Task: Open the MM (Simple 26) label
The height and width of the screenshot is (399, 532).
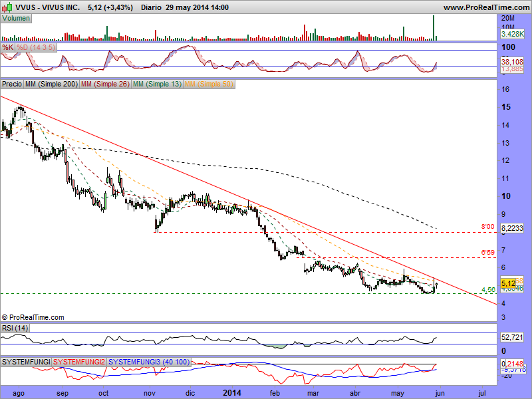Action: pyautogui.click(x=105, y=84)
